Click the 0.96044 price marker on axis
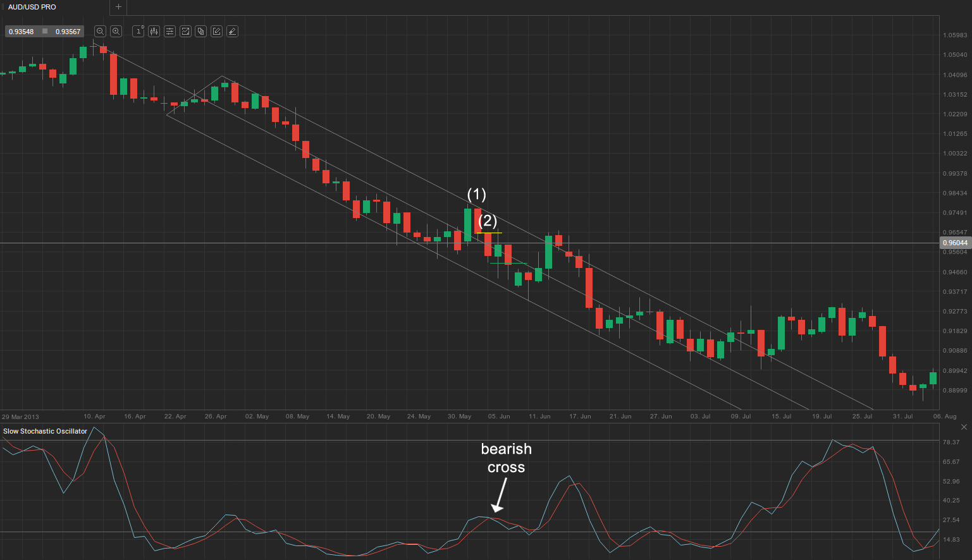Screen dimensions: 972x560 coord(955,243)
